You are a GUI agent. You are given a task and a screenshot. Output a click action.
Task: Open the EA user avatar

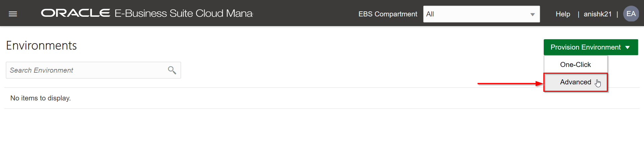pyautogui.click(x=631, y=14)
